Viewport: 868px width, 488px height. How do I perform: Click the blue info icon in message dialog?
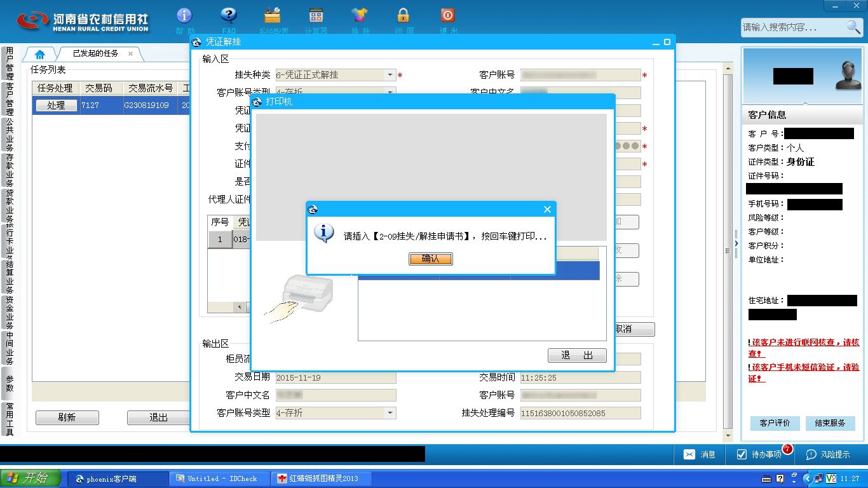324,233
